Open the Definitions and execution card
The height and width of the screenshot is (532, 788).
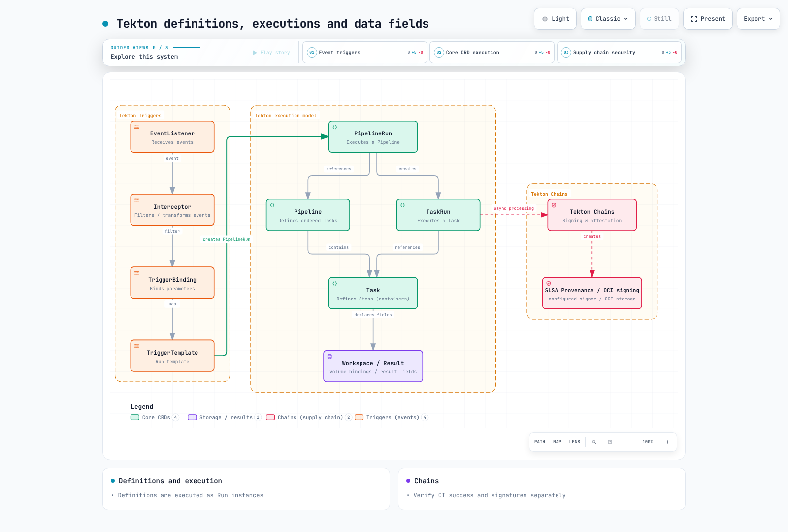pyautogui.click(x=246, y=489)
